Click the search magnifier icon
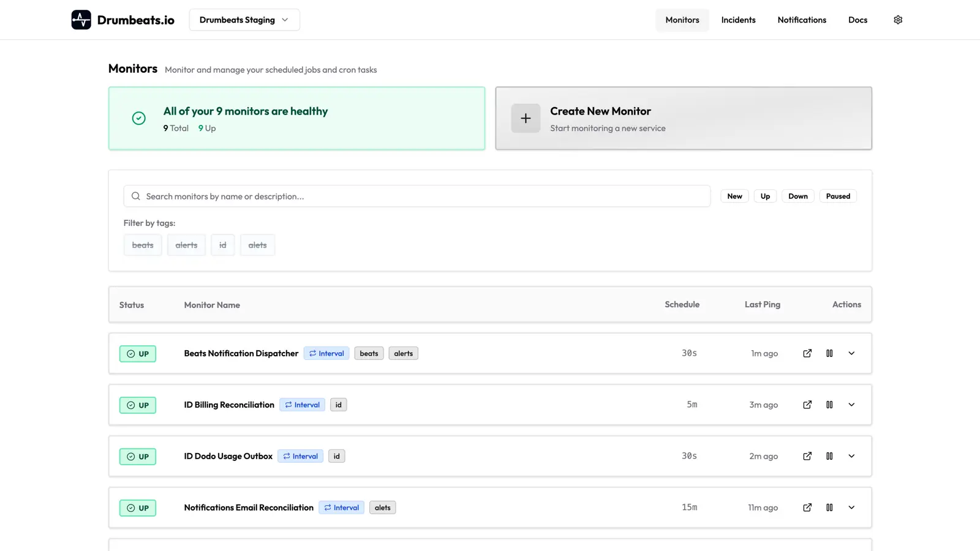This screenshot has width=980, height=551. pos(136,196)
